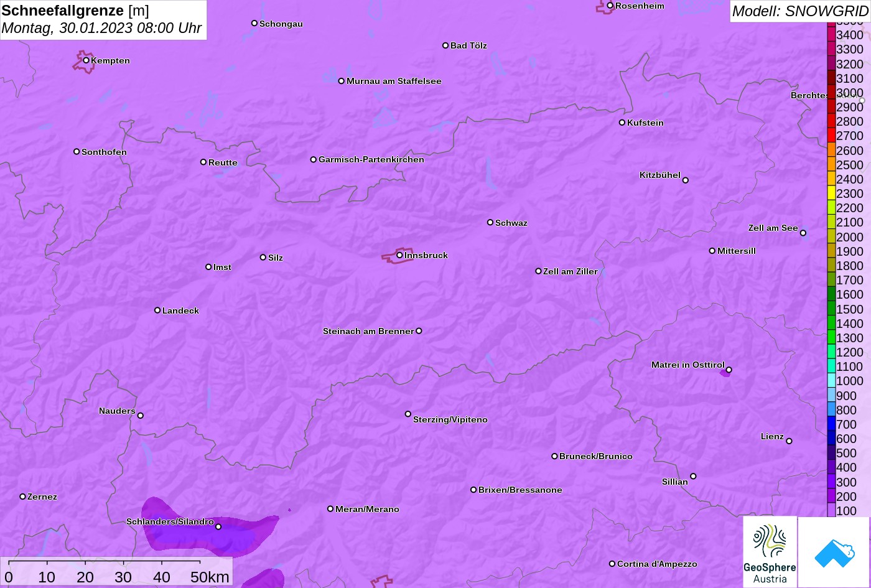871x588 pixels.
Task: Select the "Murnau am Staffelsee" label
Action: coord(394,81)
